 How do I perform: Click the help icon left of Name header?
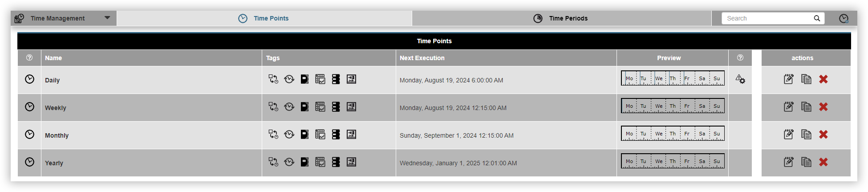[29, 58]
